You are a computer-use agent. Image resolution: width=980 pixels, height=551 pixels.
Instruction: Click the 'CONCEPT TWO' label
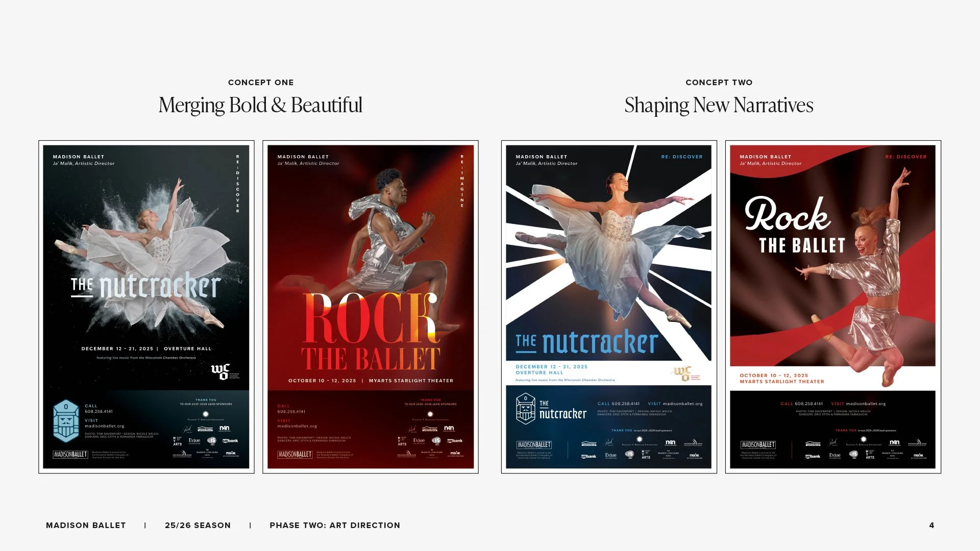(x=719, y=83)
